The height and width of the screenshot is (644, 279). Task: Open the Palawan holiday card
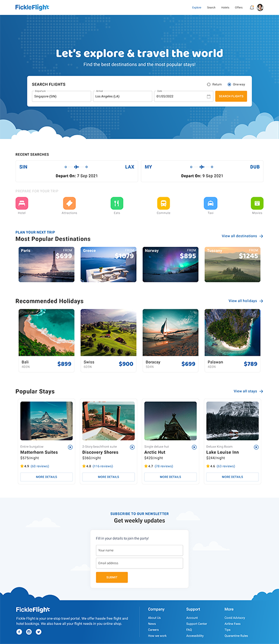232,341
